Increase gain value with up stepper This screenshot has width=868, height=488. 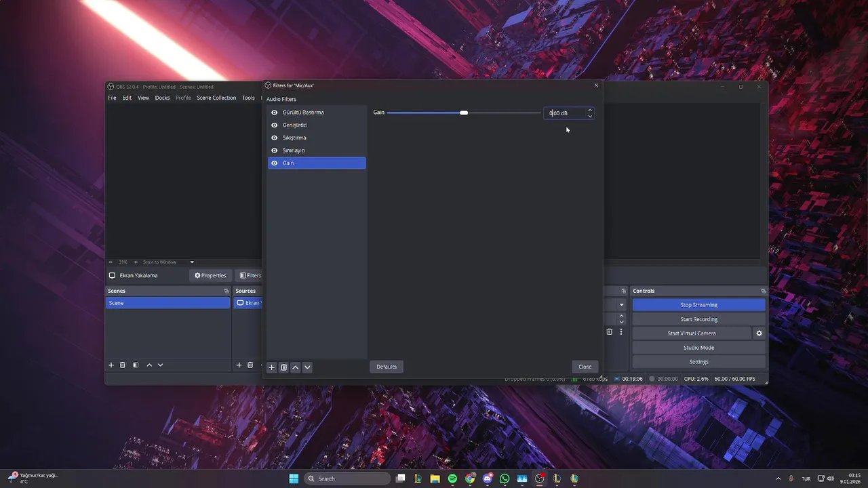point(589,110)
